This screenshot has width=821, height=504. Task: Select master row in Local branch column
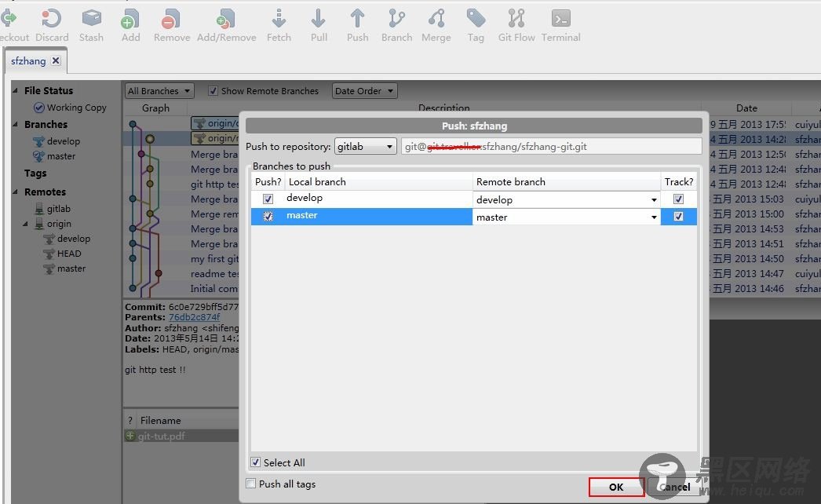[379, 217]
